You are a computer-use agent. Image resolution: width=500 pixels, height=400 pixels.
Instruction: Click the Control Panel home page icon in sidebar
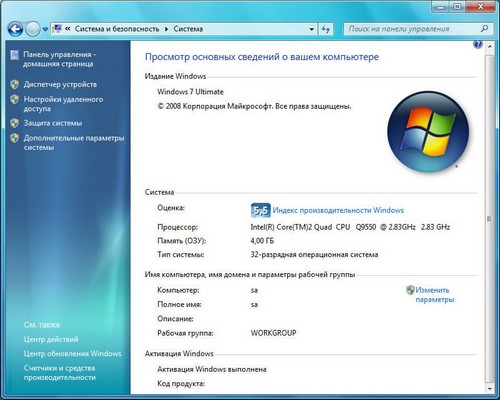(x=14, y=55)
